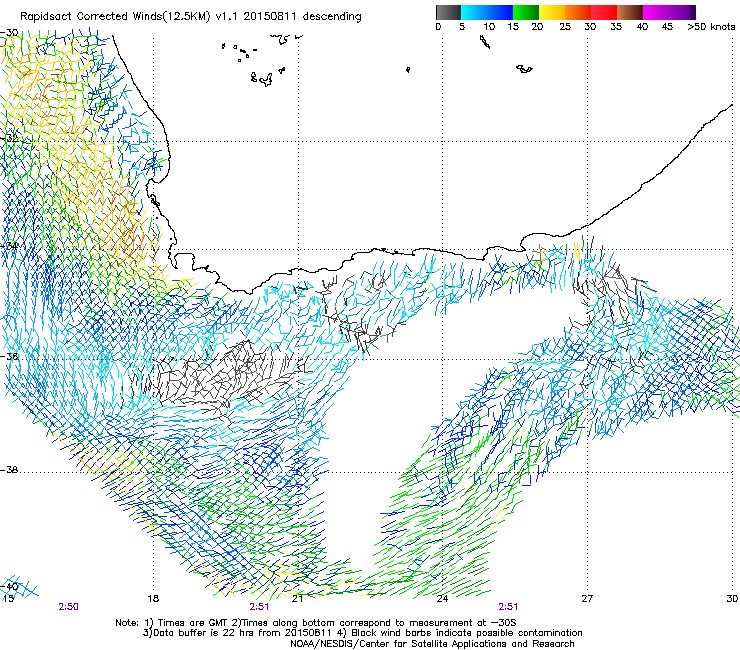This screenshot has width=740, height=650.
Task: Click the gray 0-5 knots legend swatch
Action: [448, 12]
